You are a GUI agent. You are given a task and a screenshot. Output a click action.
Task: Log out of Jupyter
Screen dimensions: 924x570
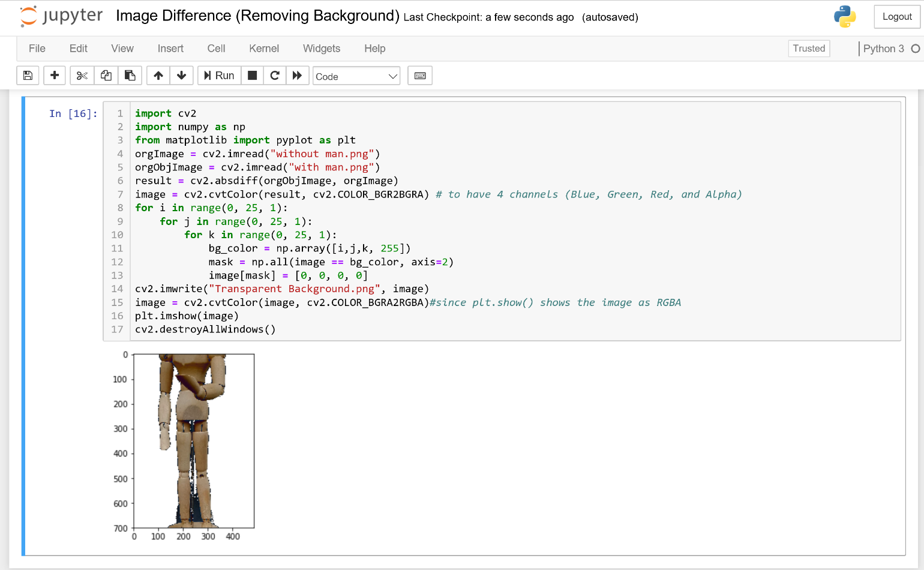coord(896,16)
